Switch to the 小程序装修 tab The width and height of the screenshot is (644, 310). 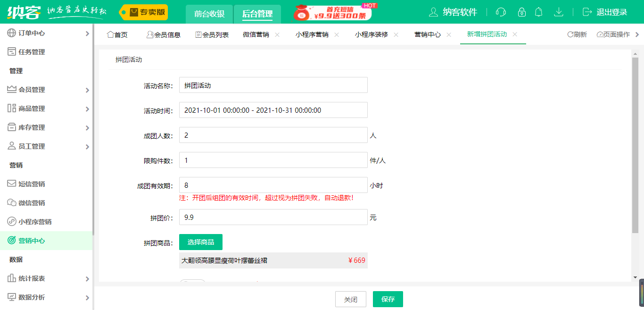372,34
